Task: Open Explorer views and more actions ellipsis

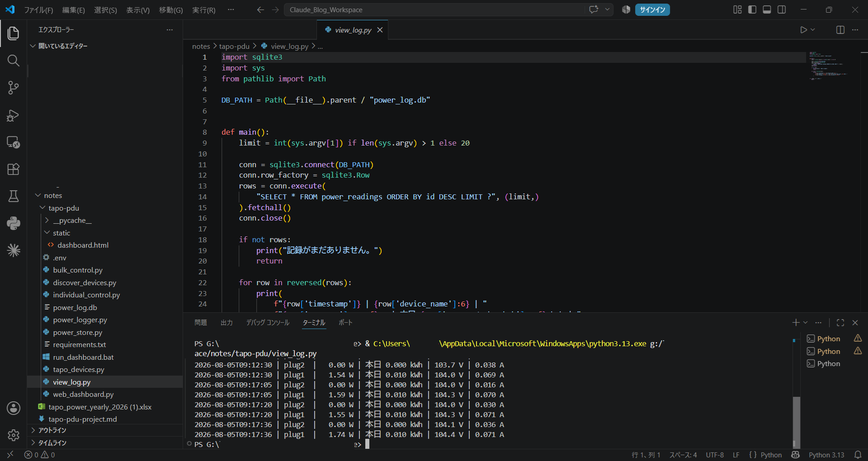Action: [x=170, y=30]
